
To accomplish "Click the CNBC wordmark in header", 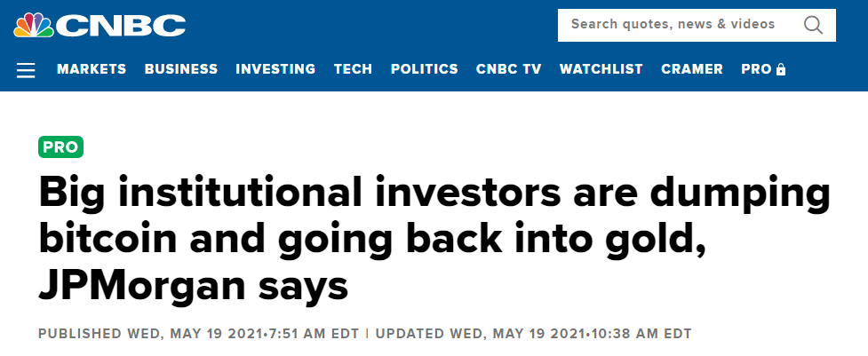I will 120,26.
